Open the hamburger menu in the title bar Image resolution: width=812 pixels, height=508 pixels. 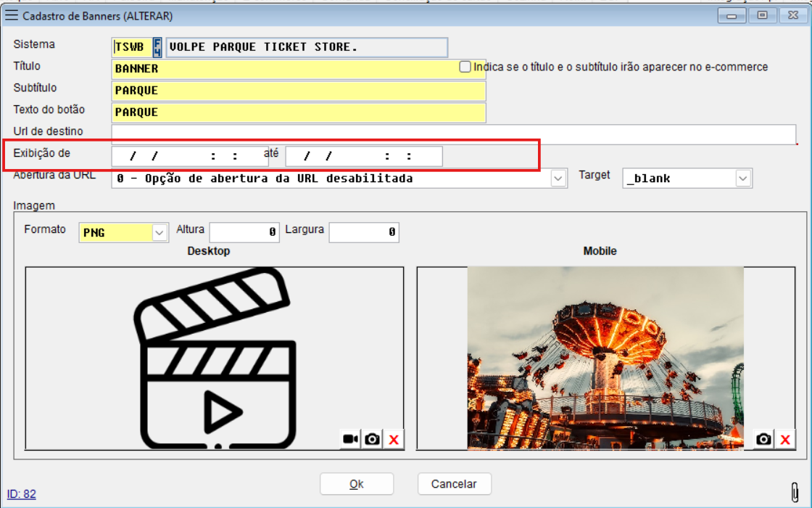click(12, 15)
